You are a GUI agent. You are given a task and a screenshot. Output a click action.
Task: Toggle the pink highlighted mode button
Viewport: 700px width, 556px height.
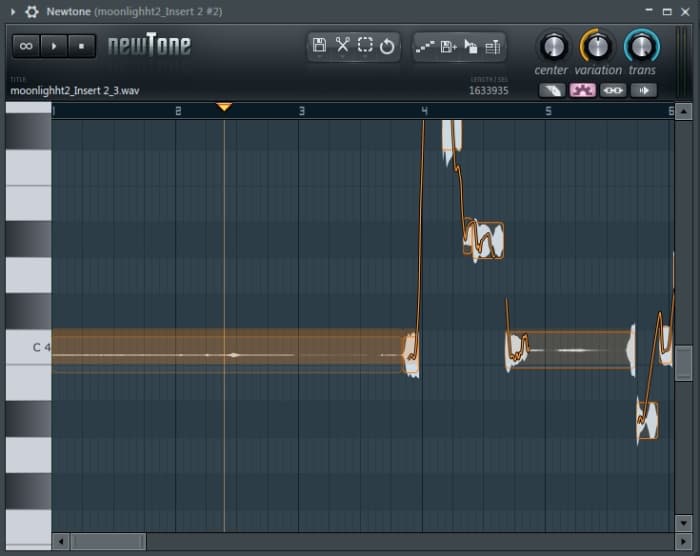coord(582,90)
